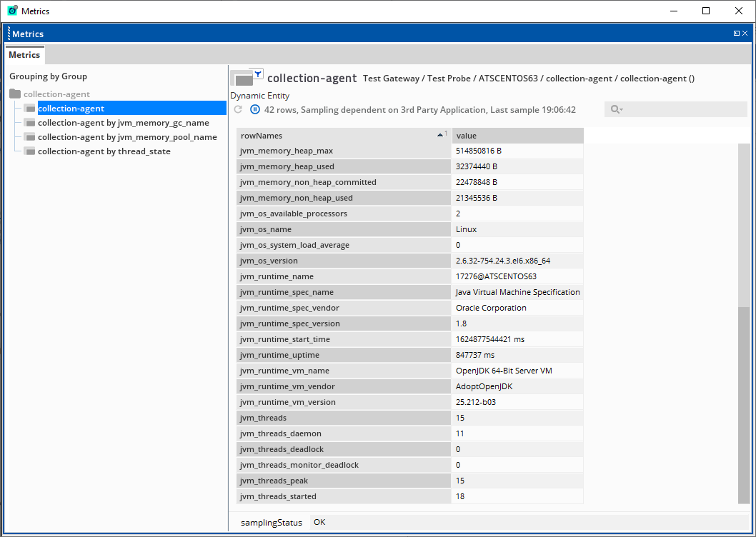This screenshot has width=756, height=537.
Task: Select the jvm_os_name row
Action: 344,229
